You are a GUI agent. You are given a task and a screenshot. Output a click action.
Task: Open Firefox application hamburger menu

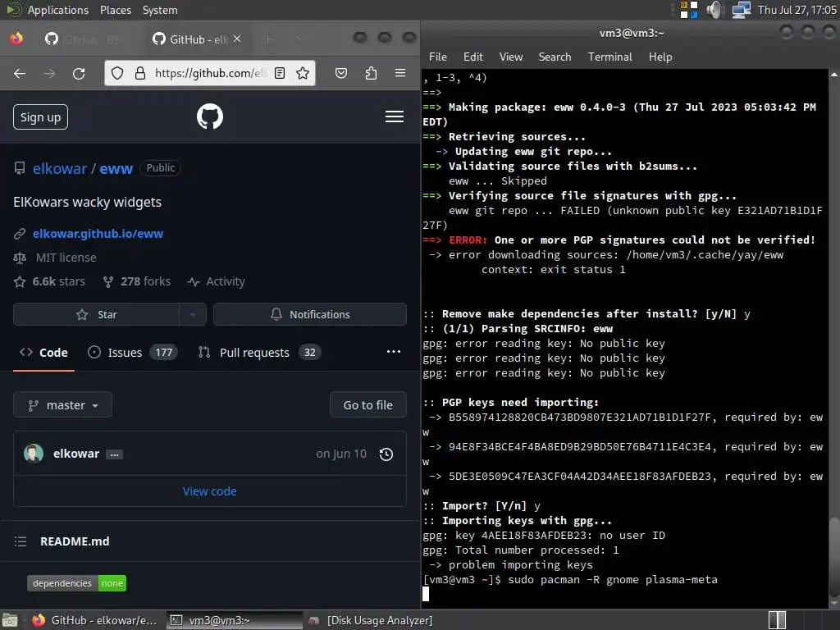pos(400,73)
